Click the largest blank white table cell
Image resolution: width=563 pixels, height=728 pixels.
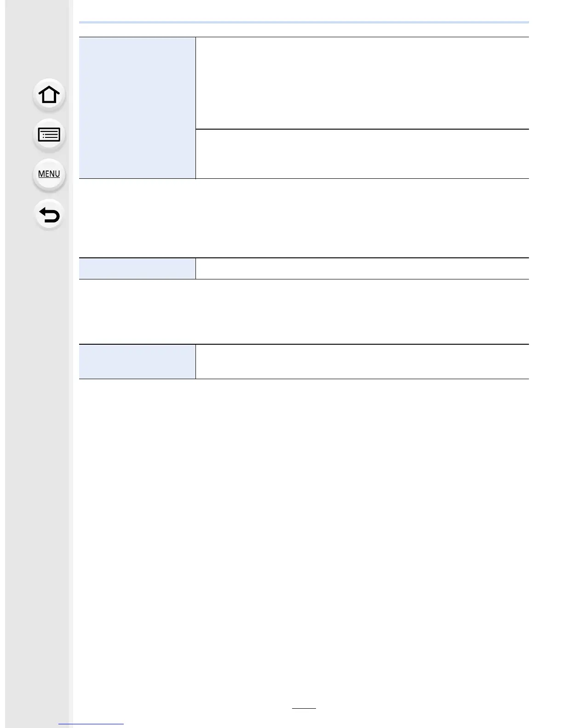(362, 83)
